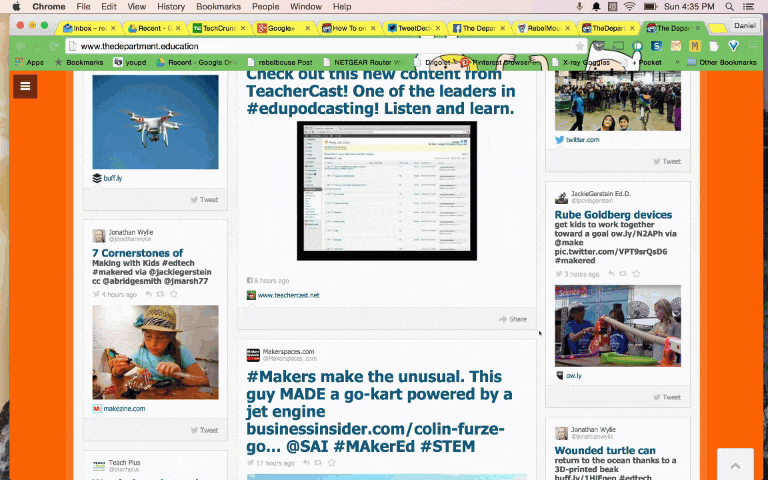Retweet the 7 Cornerstones tweet
Screen dimensions: 768x480
(160, 294)
